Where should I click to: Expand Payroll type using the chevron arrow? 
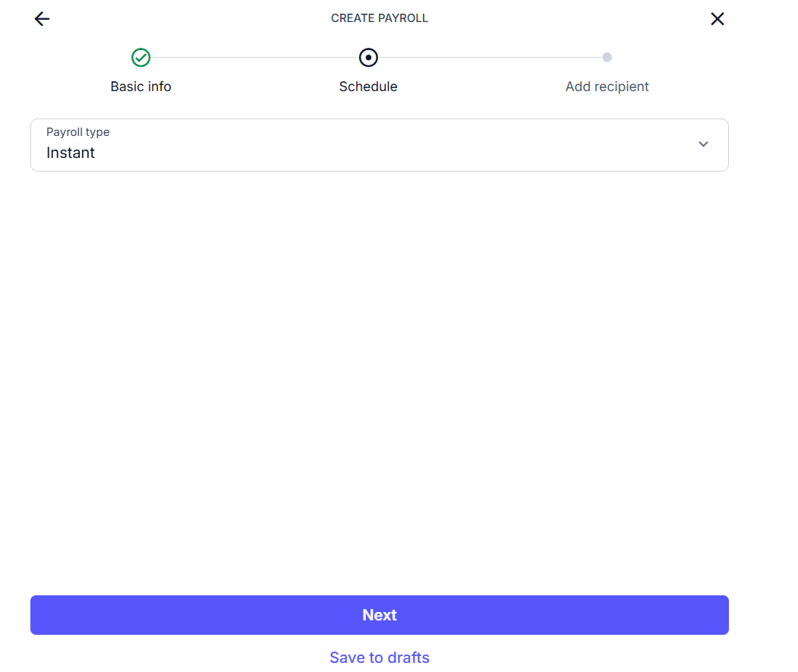coord(703,144)
